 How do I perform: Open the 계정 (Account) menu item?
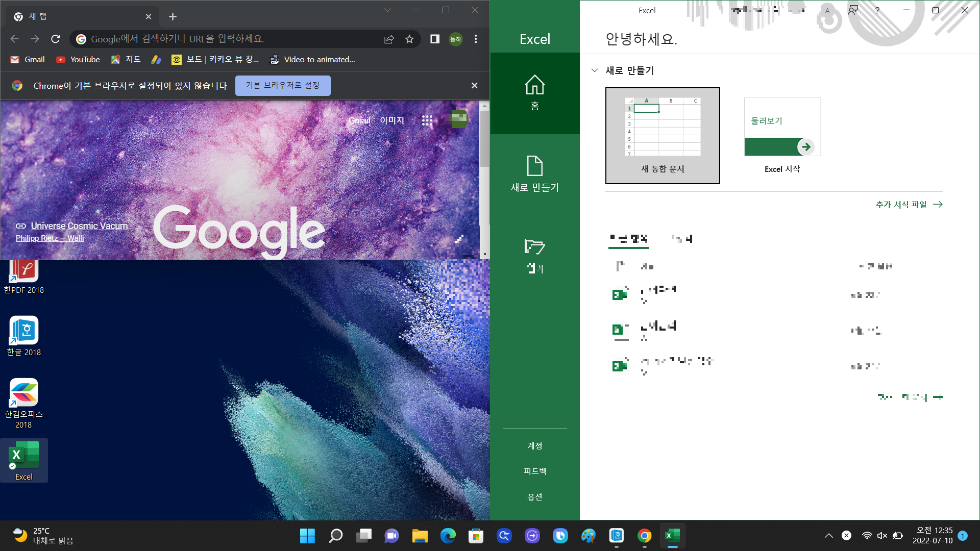[x=534, y=445]
